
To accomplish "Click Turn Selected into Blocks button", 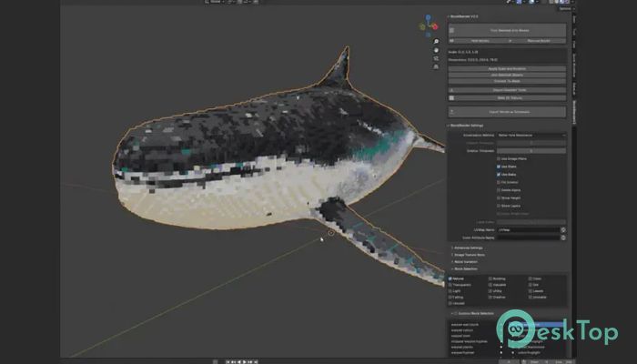I will click(x=507, y=30).
